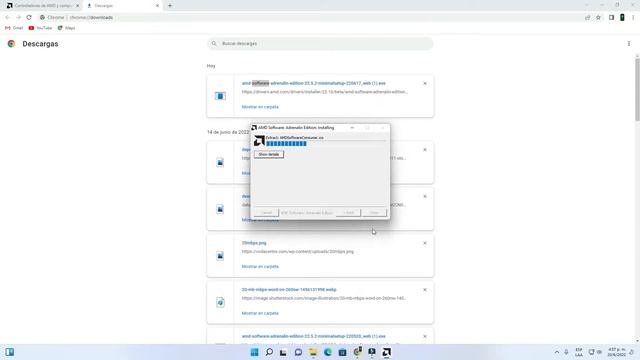Open Windows taskbar search
640x360 pixels.
click(x=269, y=352)
